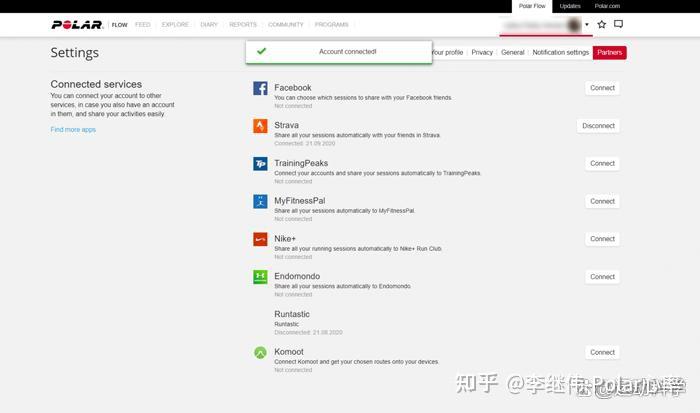
Task: Open the General settings tab
Action: (512, 52)
